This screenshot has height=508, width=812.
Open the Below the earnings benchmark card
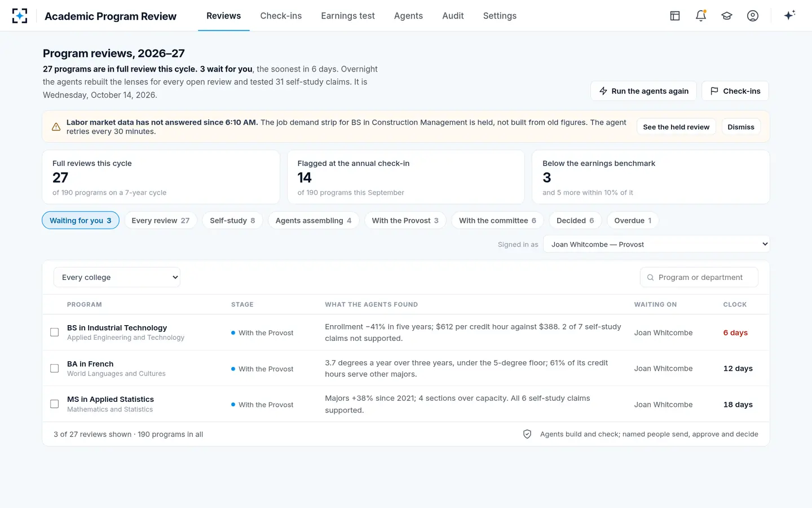651,177
